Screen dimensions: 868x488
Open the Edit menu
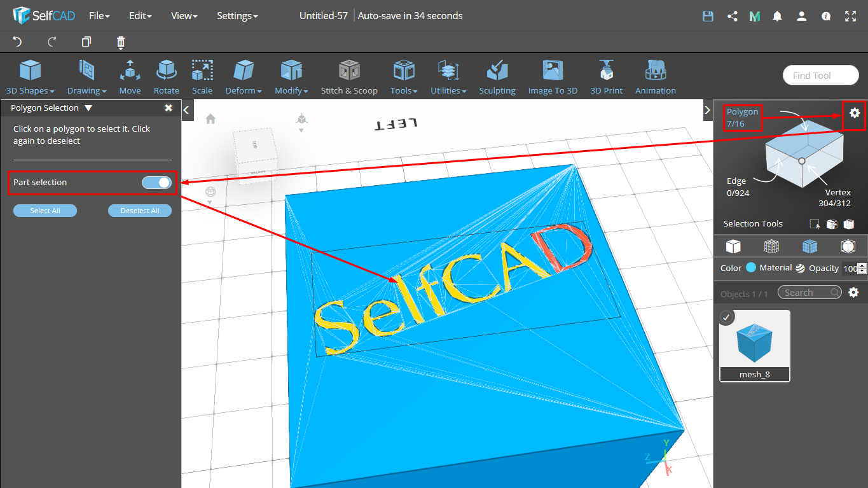(140, 15)
